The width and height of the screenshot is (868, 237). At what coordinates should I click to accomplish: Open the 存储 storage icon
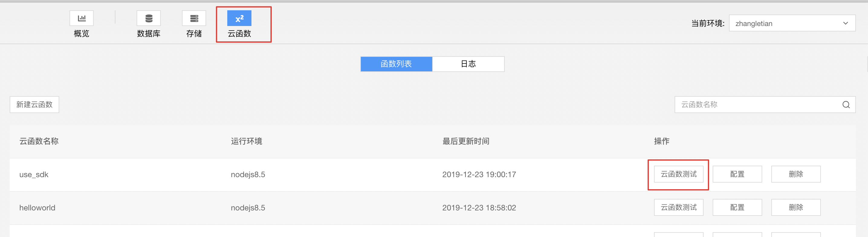(194, 18)
